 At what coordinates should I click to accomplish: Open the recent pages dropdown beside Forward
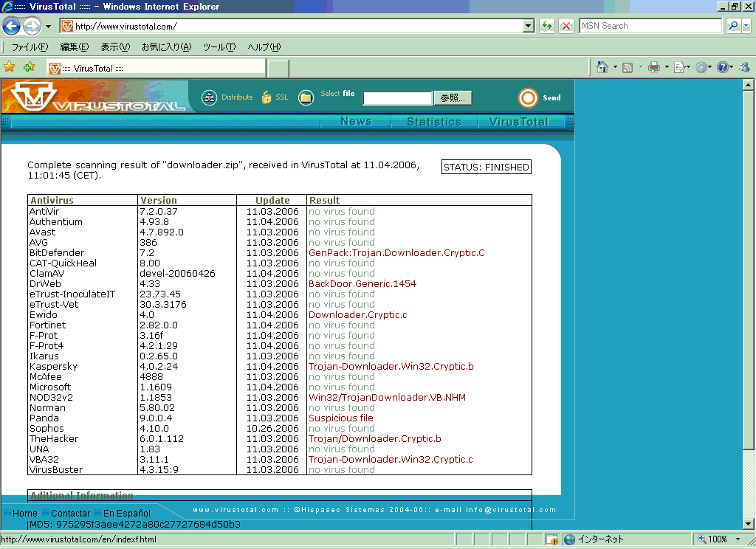48,27
